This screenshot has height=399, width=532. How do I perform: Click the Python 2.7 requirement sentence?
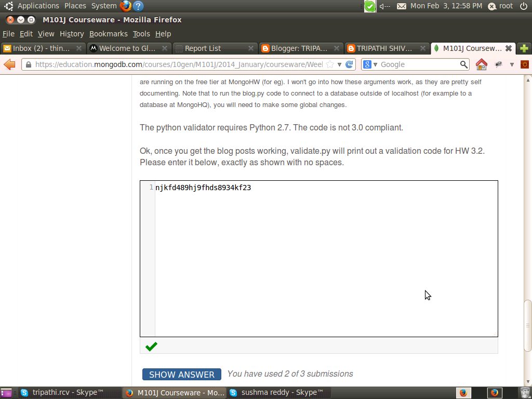click(271, 128)
